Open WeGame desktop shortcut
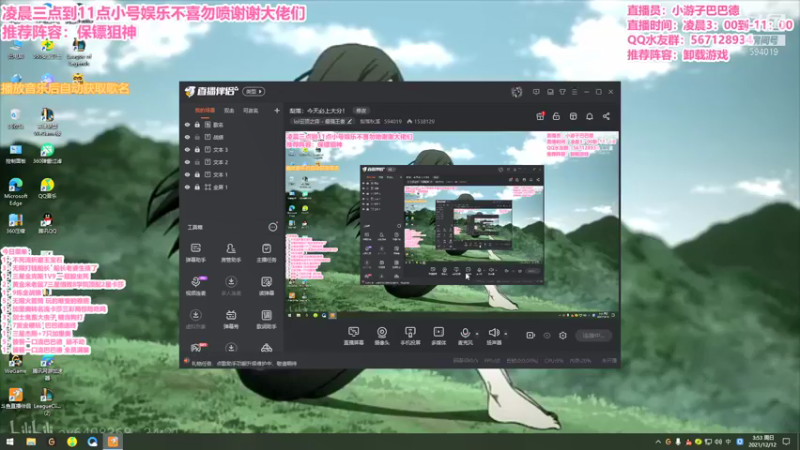Viewport: 800px width, 450px height. pyautogui.click(x=15, y=363)
